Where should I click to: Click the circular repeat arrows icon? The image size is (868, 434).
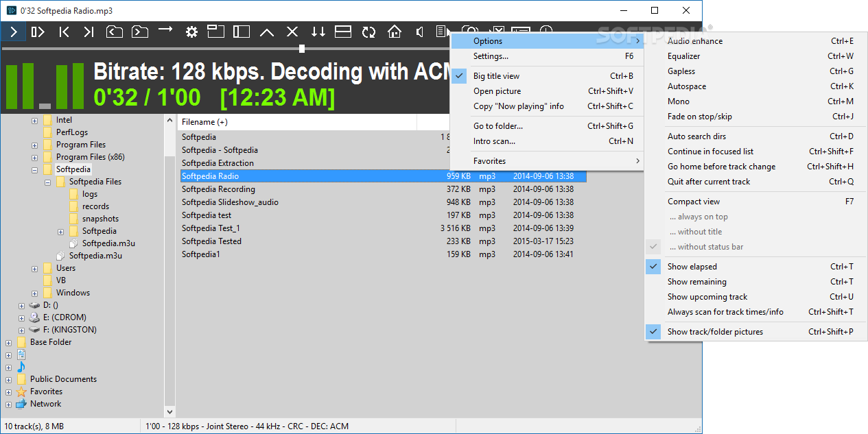pos(368,32)
